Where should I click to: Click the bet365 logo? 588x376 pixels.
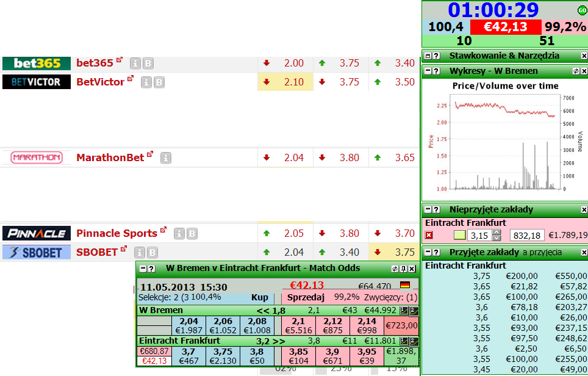[x=37, y=63]
